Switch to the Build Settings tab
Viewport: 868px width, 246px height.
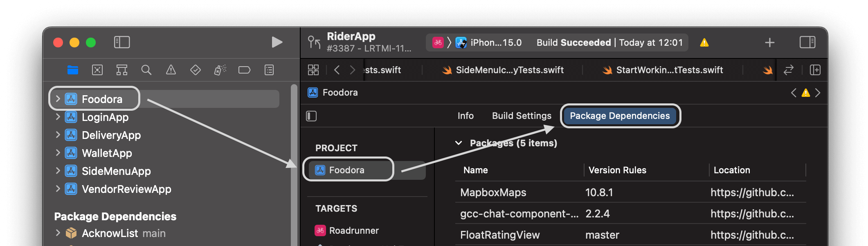coord(521,116)
